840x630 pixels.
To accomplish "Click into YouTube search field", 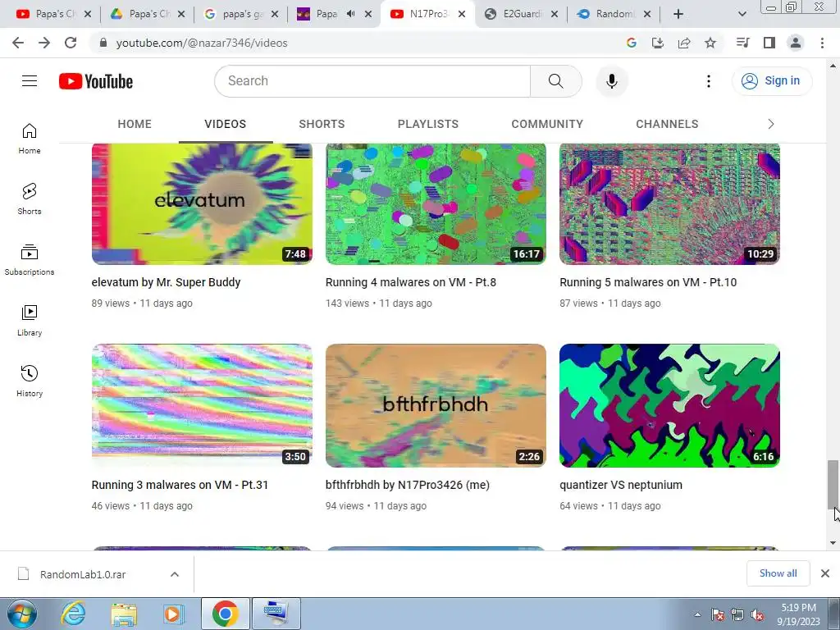I will [x=372, y=81].
